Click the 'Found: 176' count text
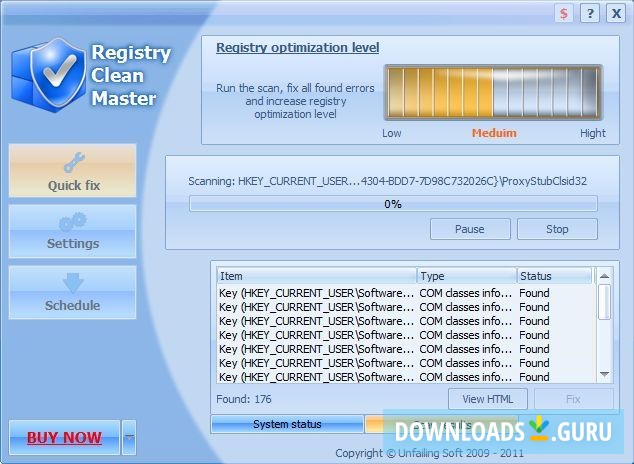 pyautogui.click(x=244, y=399)
